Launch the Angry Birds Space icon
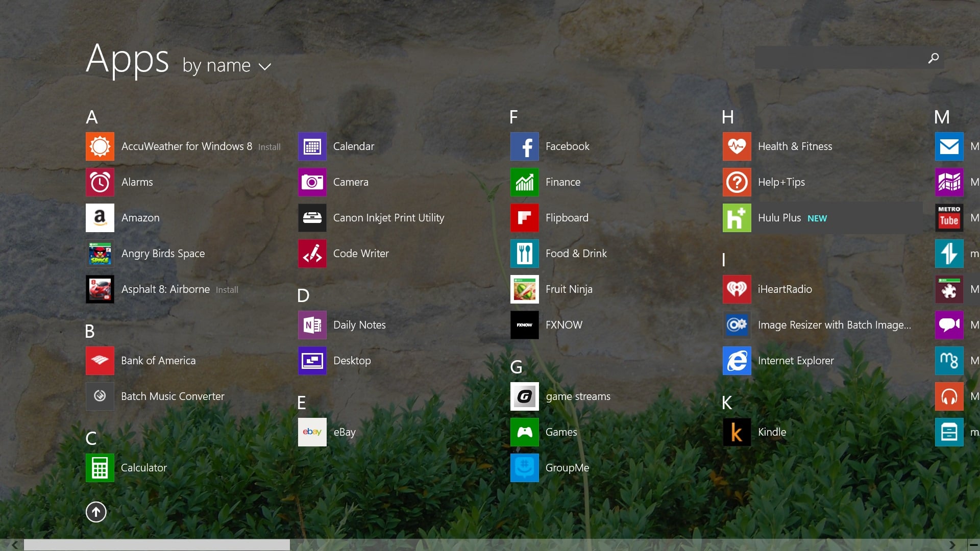Viewport: 980px width, 551px height. coord(100,254)
